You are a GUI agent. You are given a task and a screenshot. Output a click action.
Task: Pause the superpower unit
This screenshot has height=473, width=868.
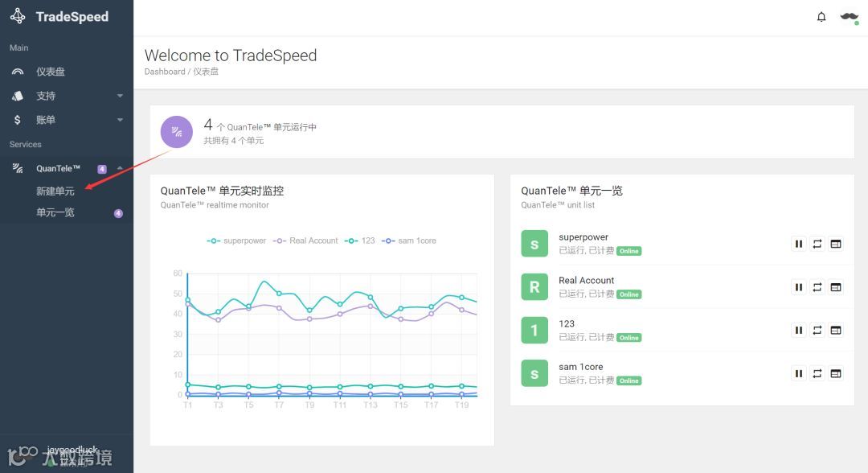(799, 244)
